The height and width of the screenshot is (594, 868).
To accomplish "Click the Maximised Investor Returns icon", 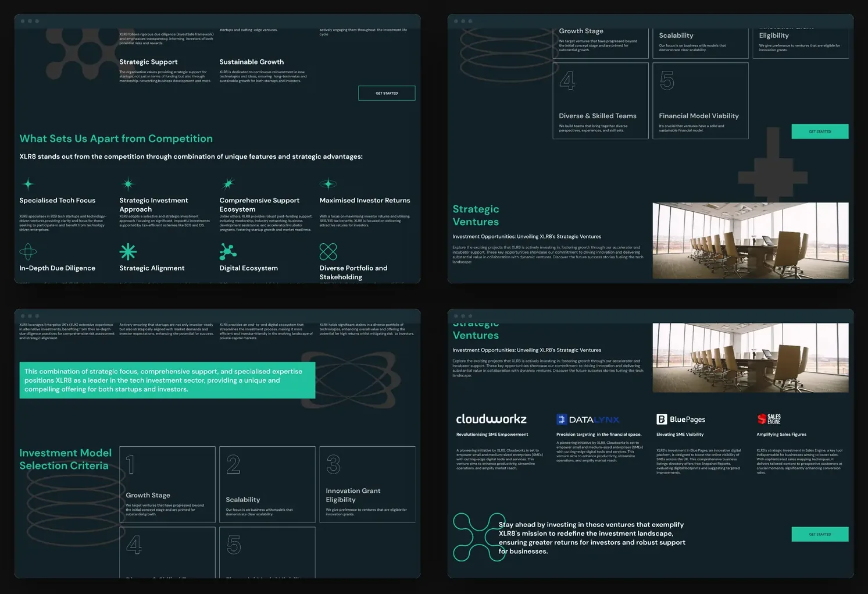I will tap(328, 184).
